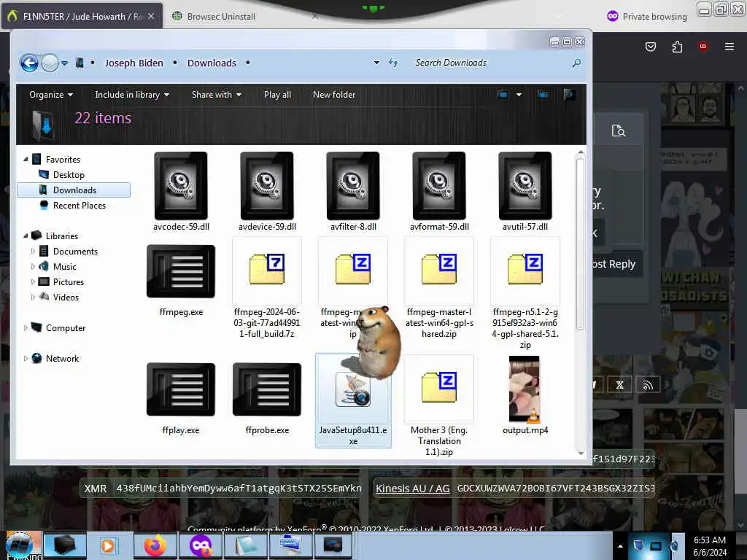Open Desktop in Favorites
Viewport: 747px width, 560px height.
pos(68,175)
